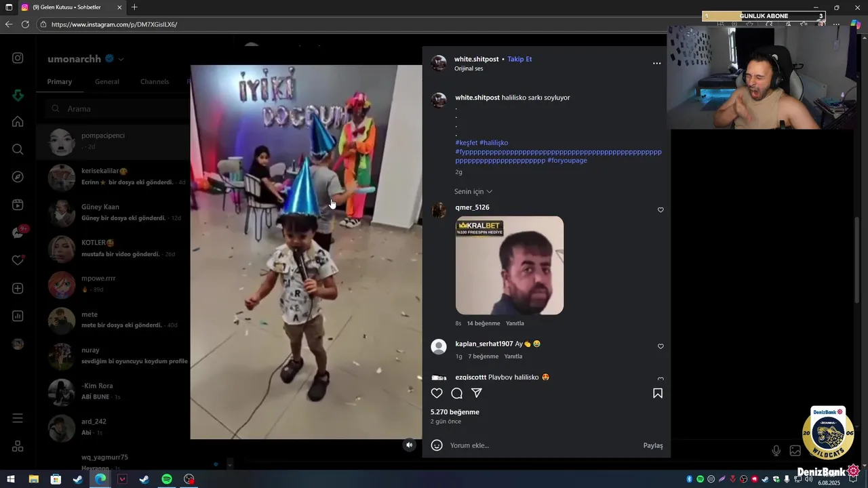Viewport: 868px width, 488px height.
Task: Open the Windows Start menu
Action: coord(10,479)
